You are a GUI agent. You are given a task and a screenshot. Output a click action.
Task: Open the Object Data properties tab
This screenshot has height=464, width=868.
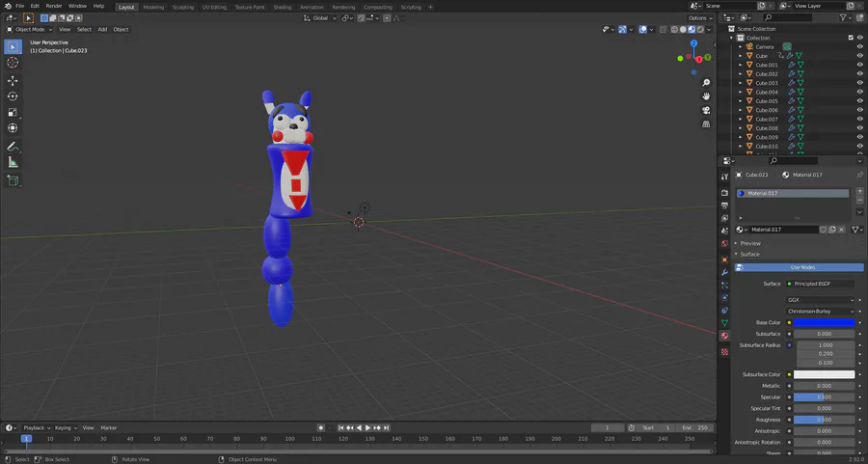point(724,323)
